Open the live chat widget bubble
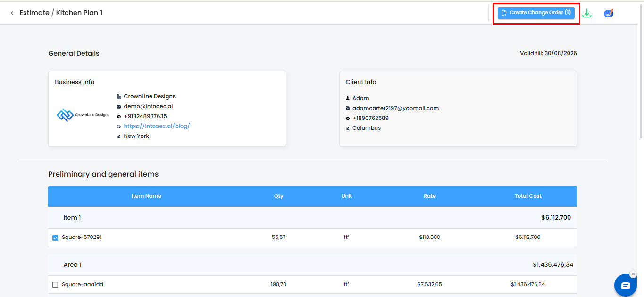Viewport: 644px width, 297px height. (x=626, y=285)
